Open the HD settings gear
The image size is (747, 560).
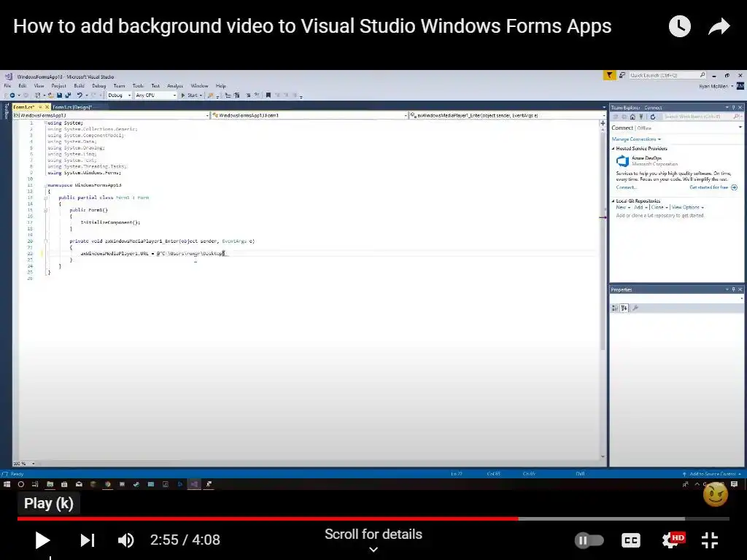click(x=673, y=540)
